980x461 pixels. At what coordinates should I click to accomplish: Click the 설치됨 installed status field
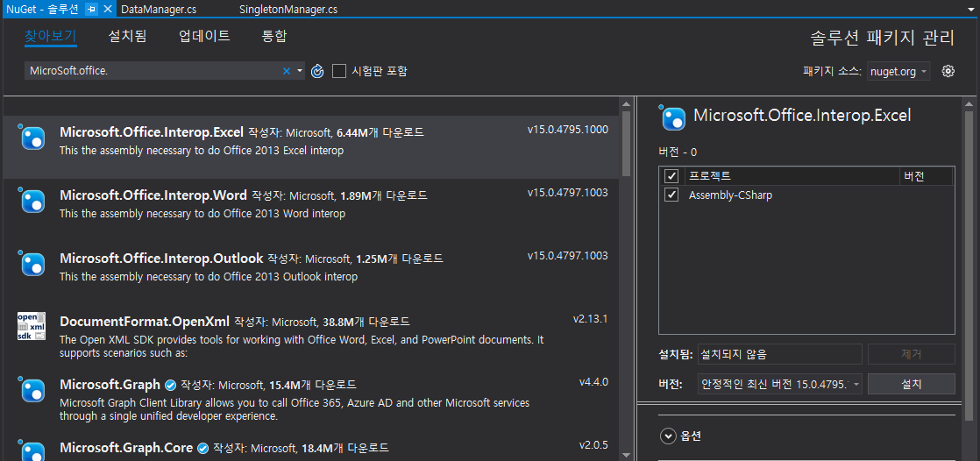click(x=779, y=354)
